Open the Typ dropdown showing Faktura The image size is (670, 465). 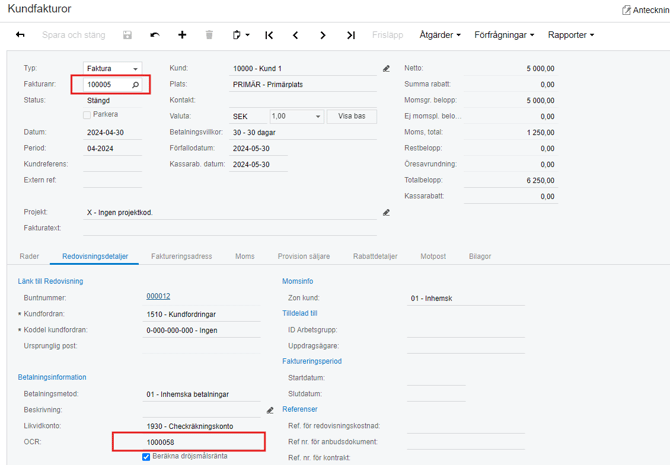112,69
